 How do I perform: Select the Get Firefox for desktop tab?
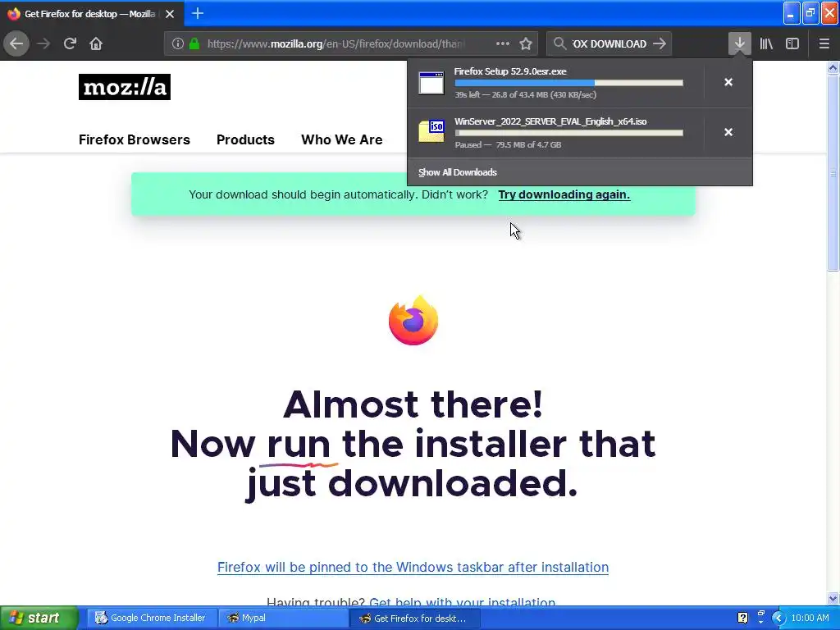[x=92, y=14]
